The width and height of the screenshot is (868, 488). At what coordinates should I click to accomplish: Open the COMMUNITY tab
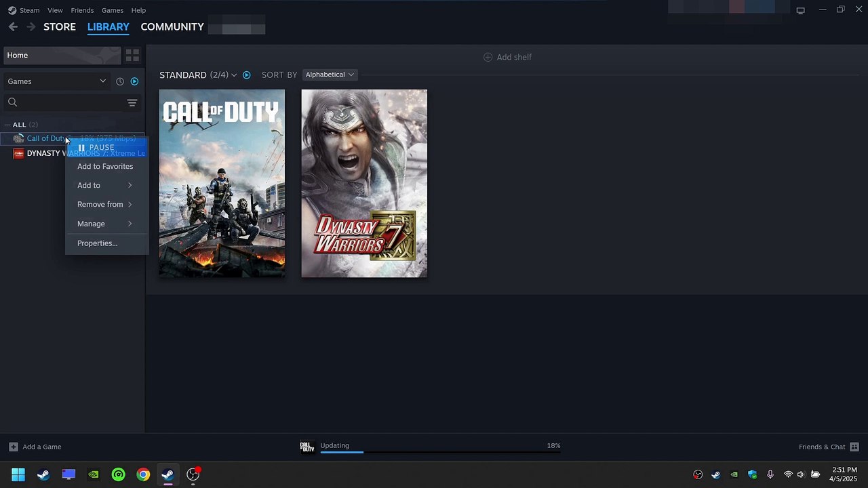click(172, 26)
